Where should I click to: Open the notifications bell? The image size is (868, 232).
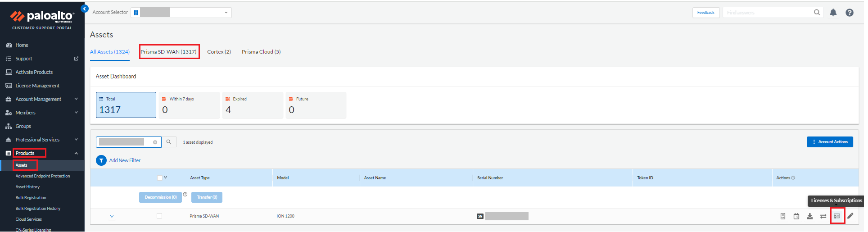tap(833, 13)
